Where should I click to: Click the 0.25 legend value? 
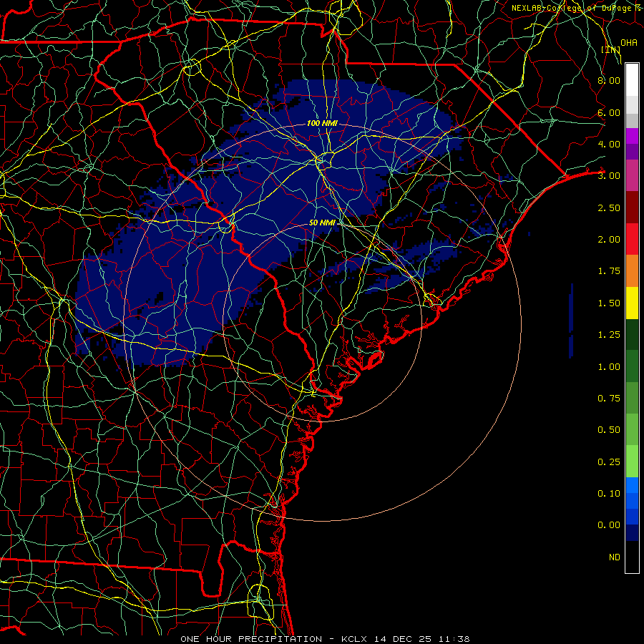click(609, 462)
